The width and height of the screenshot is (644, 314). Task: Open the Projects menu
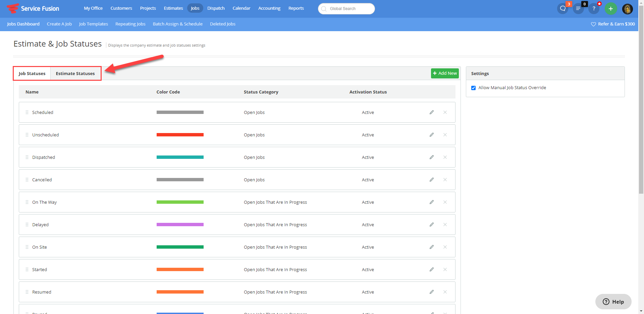(x=148, y=8)
